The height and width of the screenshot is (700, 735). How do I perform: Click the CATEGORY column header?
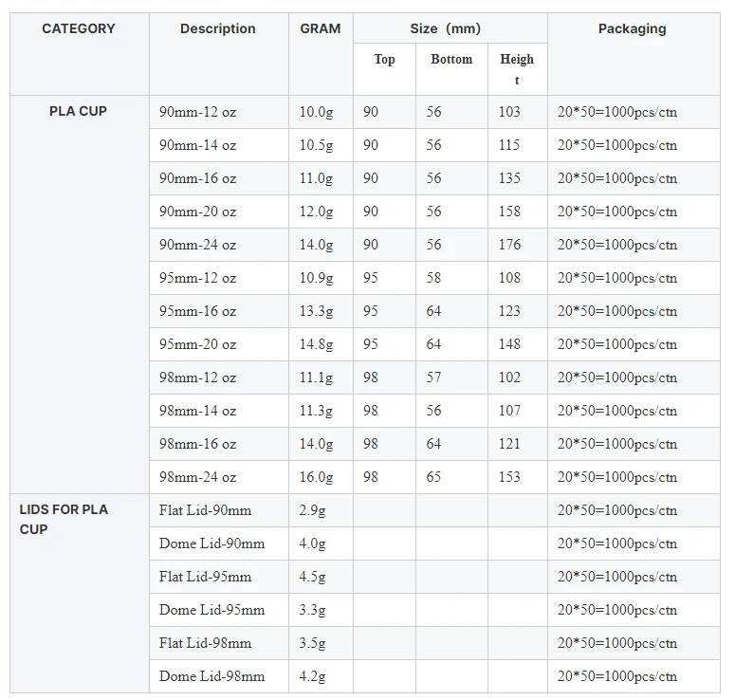coord(79,28)
